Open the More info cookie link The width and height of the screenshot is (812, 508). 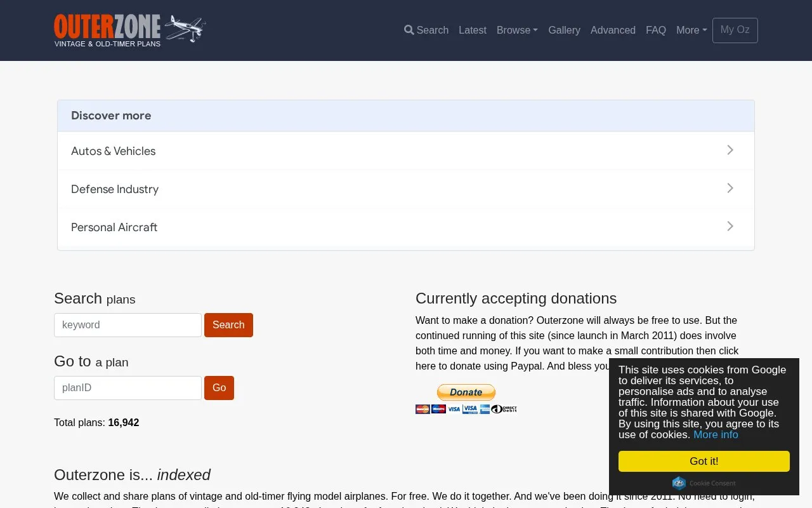[x=716, y=434]
